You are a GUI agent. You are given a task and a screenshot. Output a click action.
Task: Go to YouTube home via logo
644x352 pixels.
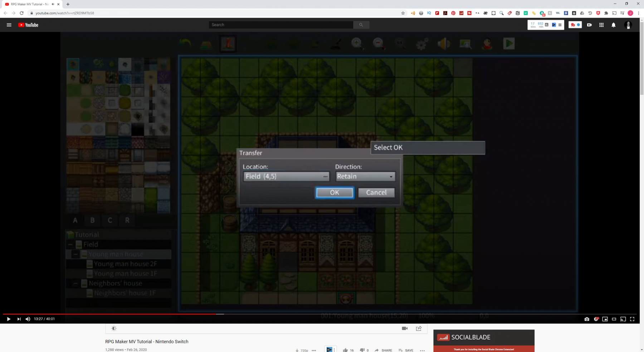[x=28, y=25]
